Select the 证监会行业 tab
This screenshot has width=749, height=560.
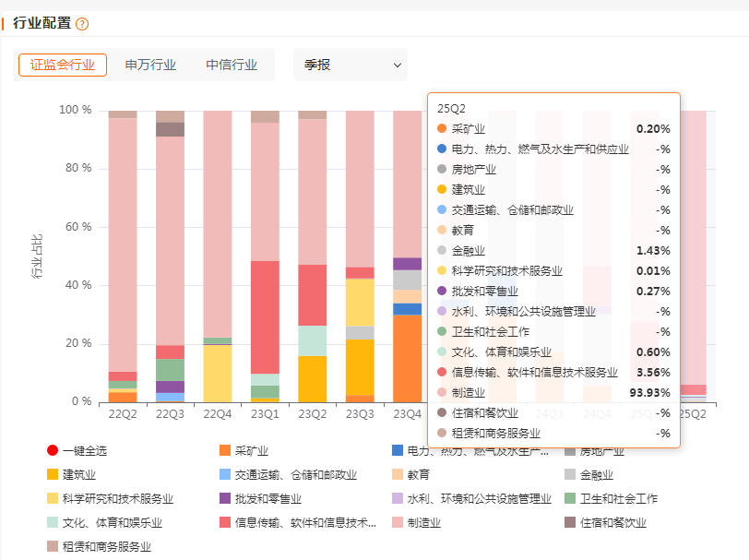(63, 65)
